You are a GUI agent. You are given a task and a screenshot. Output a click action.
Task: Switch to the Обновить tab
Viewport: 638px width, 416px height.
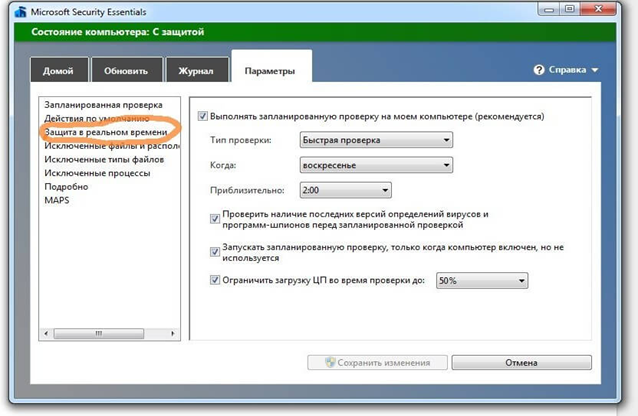pyautogui.click(x=127, y=70)
